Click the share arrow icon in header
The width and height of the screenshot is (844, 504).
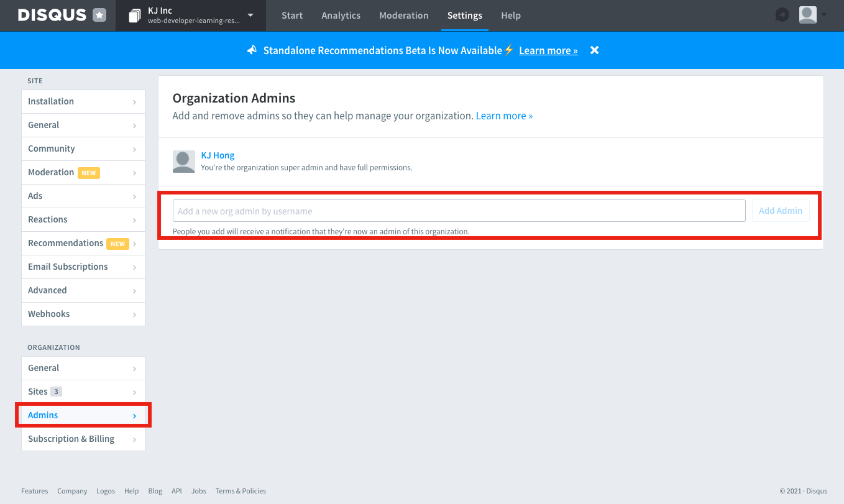pos(782,16)
